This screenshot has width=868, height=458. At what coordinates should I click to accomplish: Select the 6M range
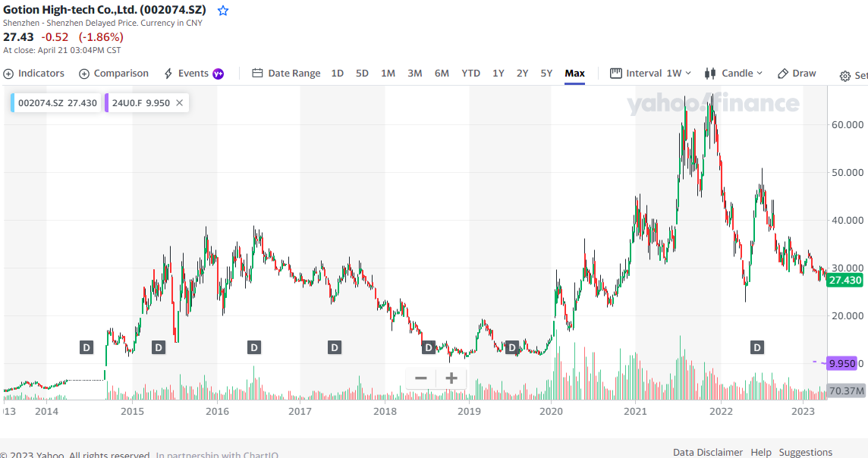point(442,73)
